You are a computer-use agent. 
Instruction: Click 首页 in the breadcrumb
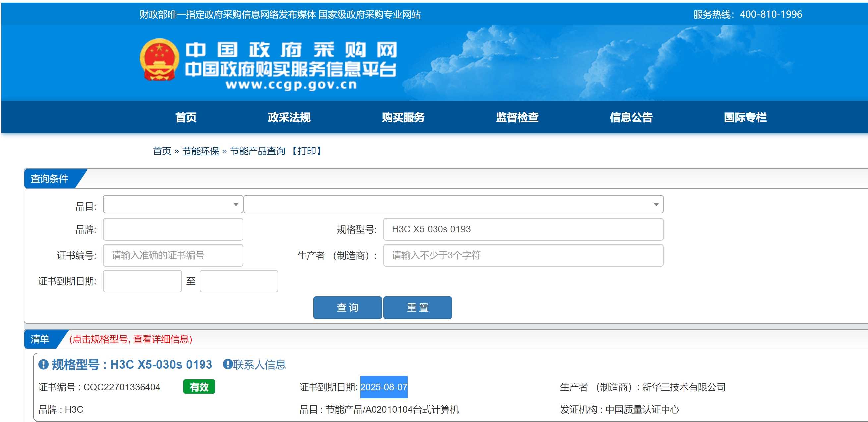pyautogui.click(x=162, y=151)
